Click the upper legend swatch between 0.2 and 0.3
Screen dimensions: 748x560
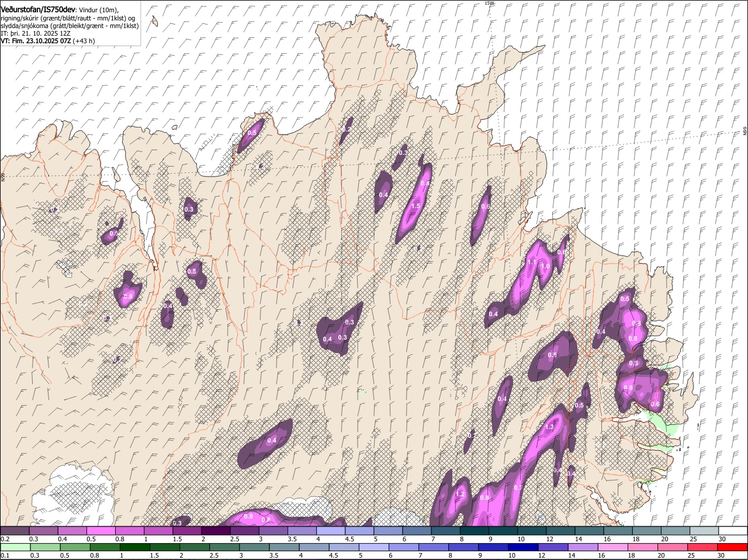(x=15, y=530)
